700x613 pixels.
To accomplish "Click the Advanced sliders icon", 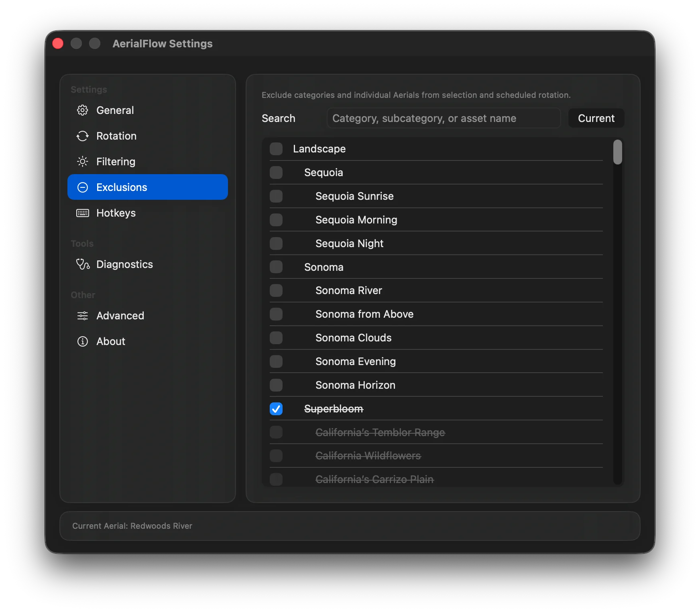I will point(82,316).
